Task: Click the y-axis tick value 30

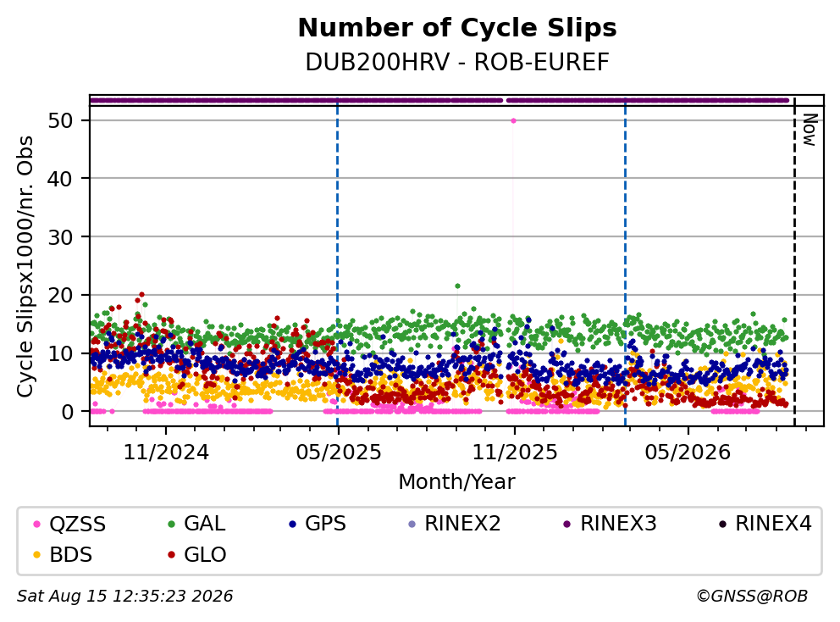Action: (60, 237)
